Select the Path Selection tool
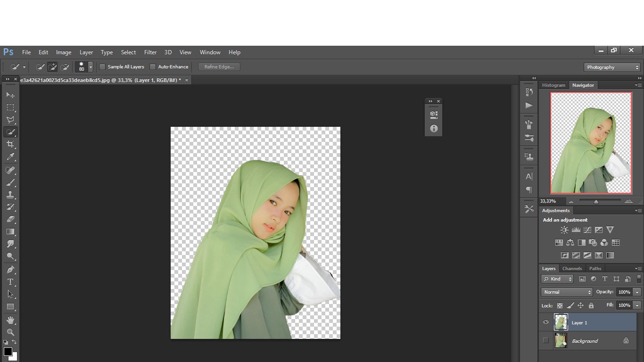 (10, 294)
